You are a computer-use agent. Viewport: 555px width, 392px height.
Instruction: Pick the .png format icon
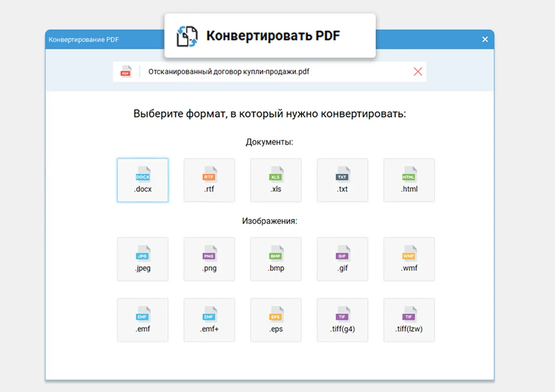tap(209, 259)
